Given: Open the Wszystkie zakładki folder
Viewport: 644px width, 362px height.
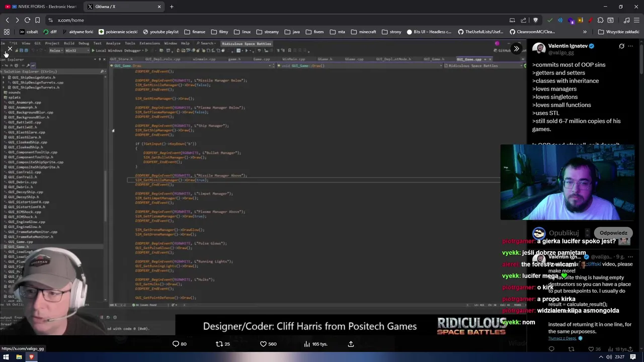Looking at the screenshot, I should click(x=618, y=32).
